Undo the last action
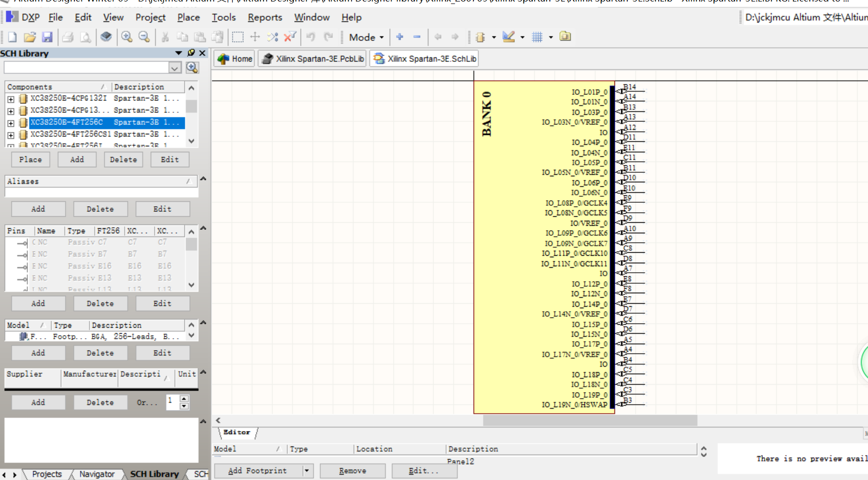 pyautogui.click(x=311, y=37)
